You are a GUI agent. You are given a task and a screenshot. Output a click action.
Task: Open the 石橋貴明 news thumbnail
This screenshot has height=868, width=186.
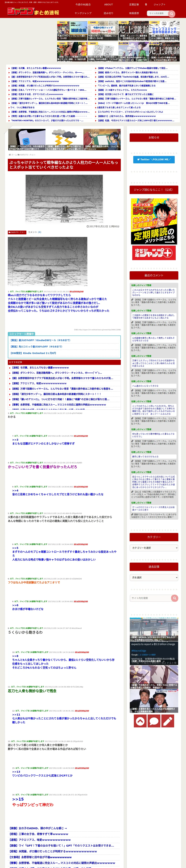pos(154,701)
